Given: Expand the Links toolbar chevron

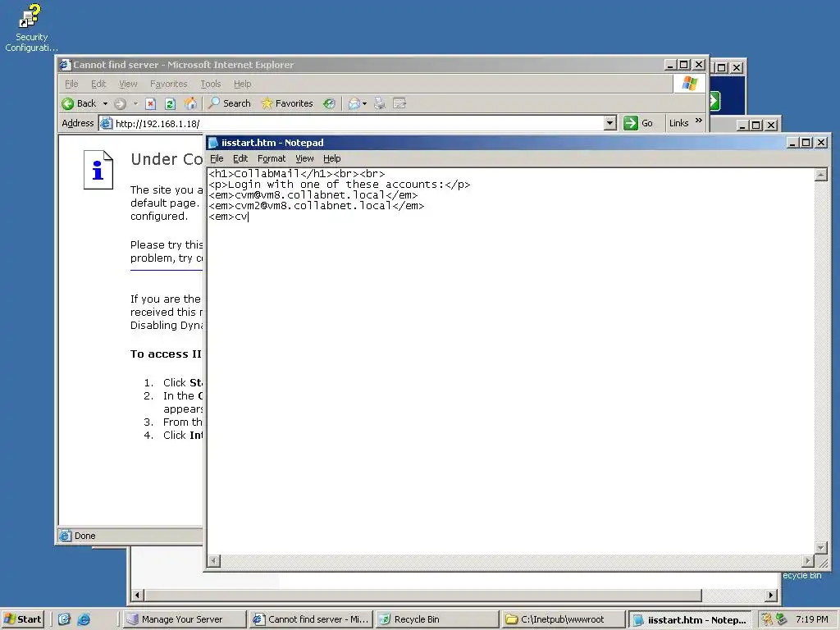Looking at the screenshot, I should tap(699, 121).
